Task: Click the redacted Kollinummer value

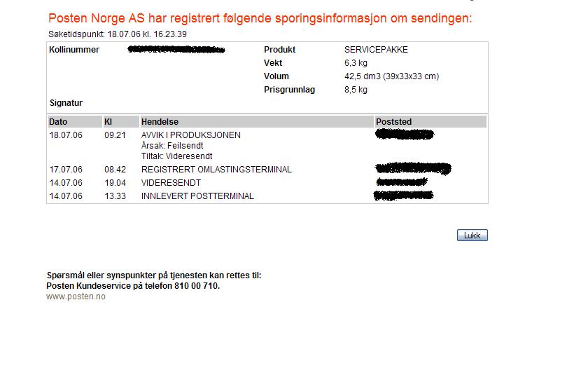Action: 177,50
